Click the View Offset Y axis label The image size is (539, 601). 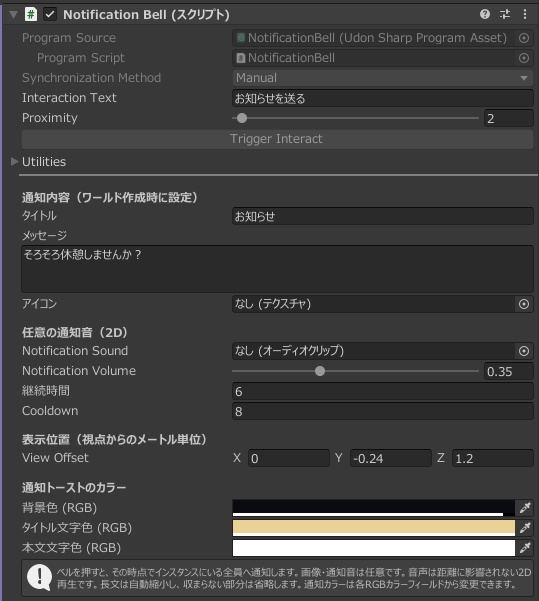339,458
